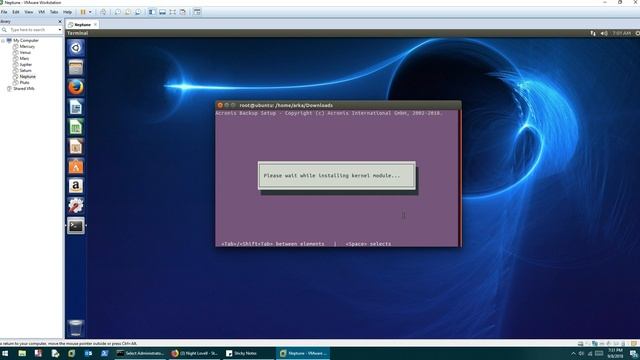Screen dimensions: 640x360
Task: Click the Send Ctrl+Alt+Del toolbar icon
Action: tap(103, 12)
